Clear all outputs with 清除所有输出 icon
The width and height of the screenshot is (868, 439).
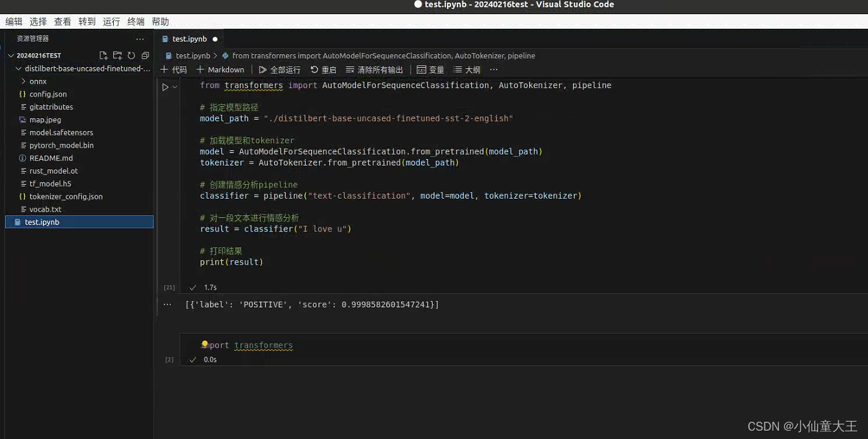tap(374, 70)
